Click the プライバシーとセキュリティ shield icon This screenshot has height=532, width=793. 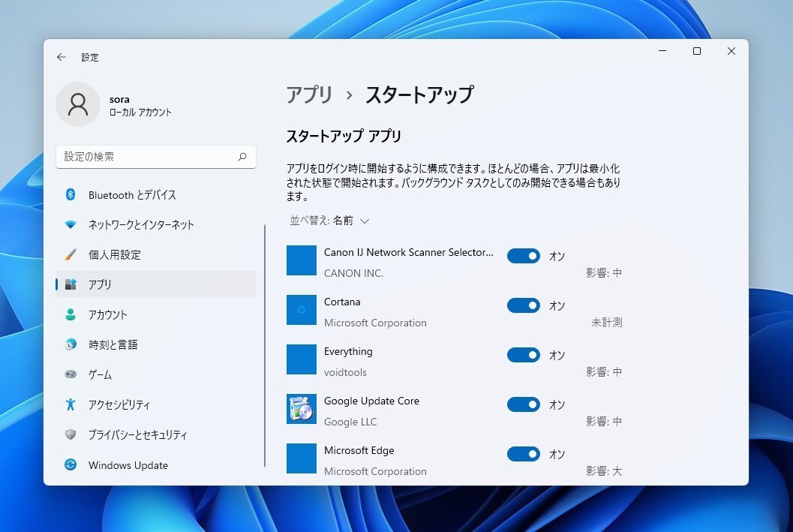coord(71,435)
